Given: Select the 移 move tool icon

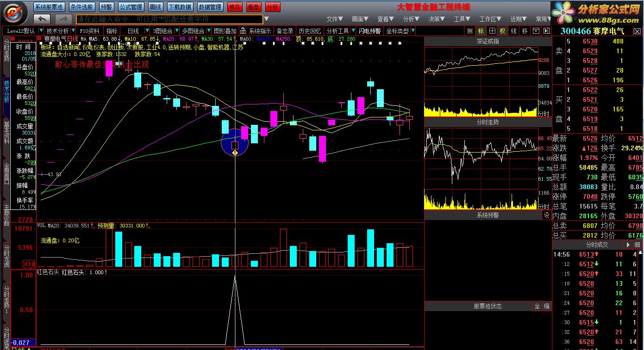Looking at the screenshot, I should pos(525,31).
